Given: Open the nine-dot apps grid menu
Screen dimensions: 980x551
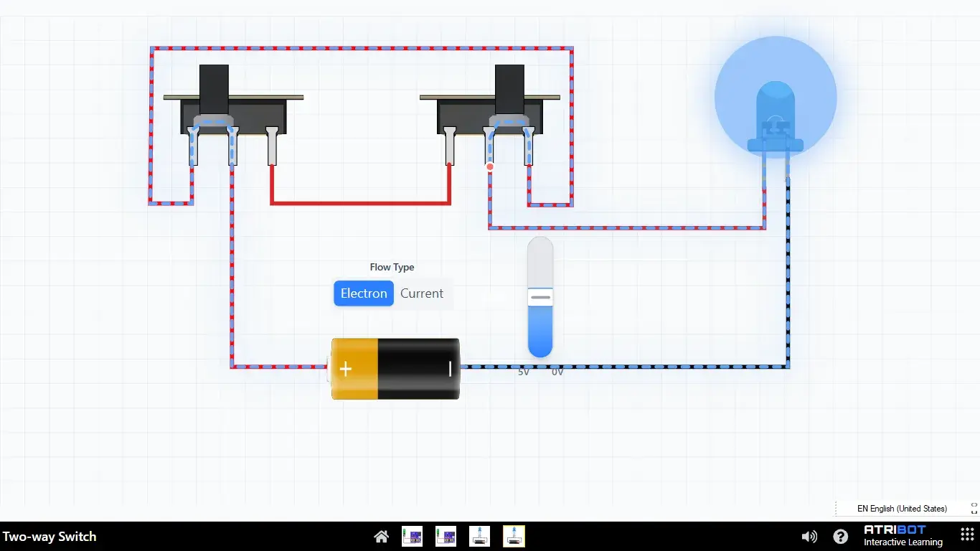Looking at the screenshot, I should click(x=967, y=535).
